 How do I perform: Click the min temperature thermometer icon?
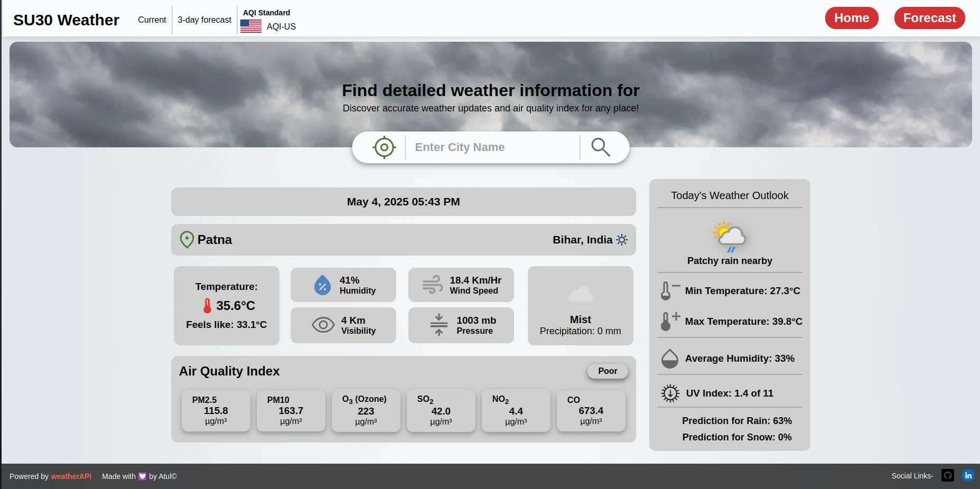tap(669, 290)
